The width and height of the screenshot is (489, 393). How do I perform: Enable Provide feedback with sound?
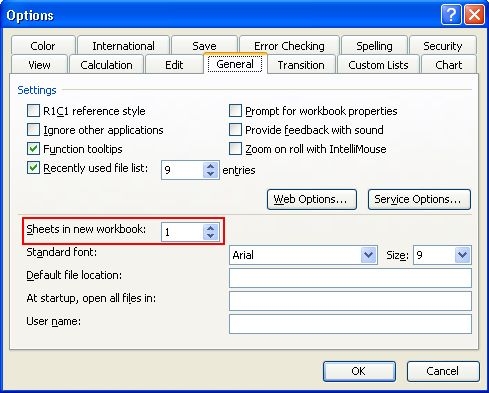(x=235, y=129)
